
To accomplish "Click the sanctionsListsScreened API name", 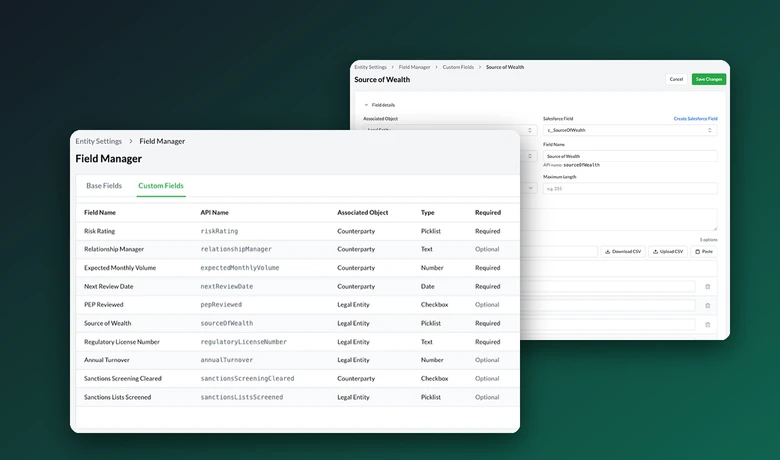I will (x=241, y=397).
